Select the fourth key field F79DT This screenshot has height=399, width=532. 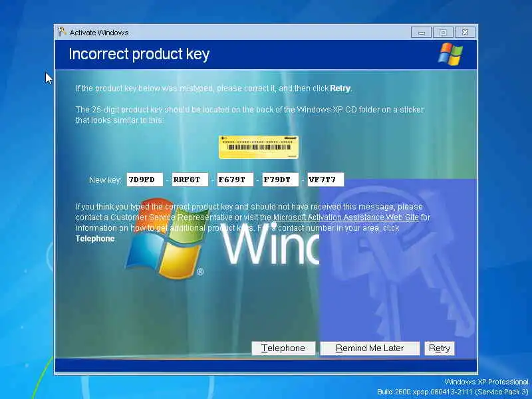coord(281,180)
